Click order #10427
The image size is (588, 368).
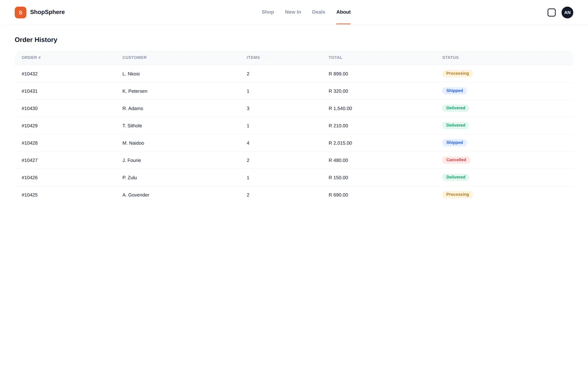click(x=29, y=160)
